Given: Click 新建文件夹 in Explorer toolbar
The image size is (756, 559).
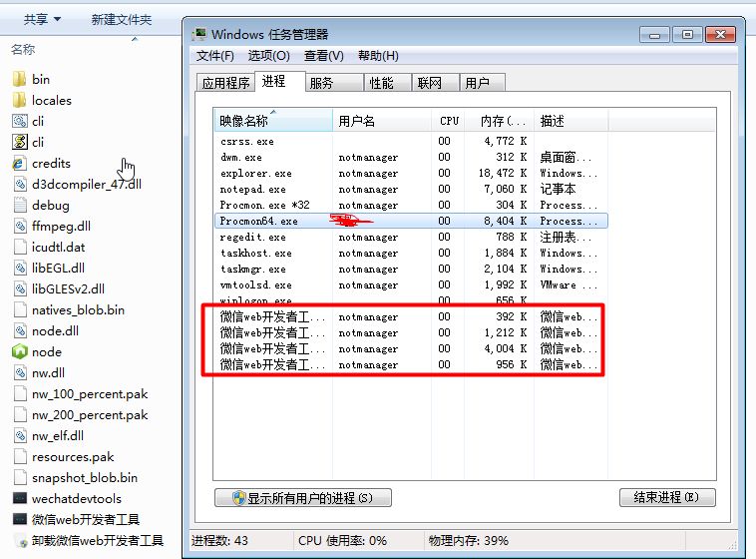Looking at the screenshot, I should pos(122,19).
